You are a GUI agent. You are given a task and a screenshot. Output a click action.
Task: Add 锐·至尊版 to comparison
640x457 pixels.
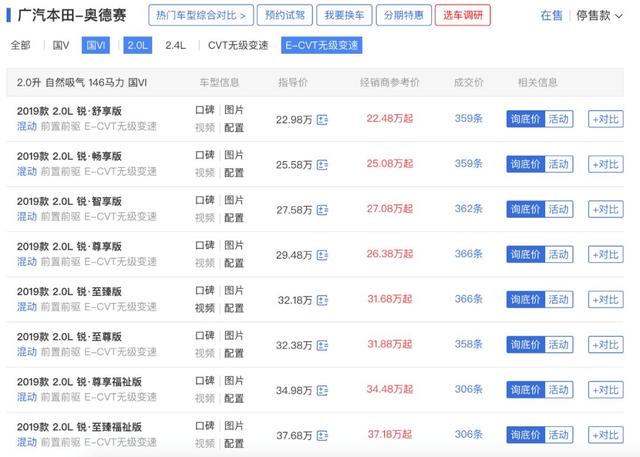point(606,345)
